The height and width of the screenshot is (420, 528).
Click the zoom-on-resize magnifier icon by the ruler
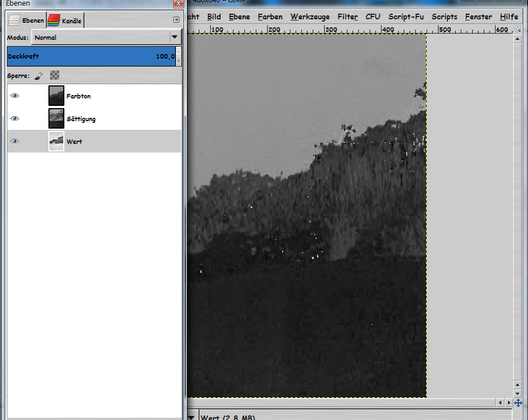pos(518,29)
